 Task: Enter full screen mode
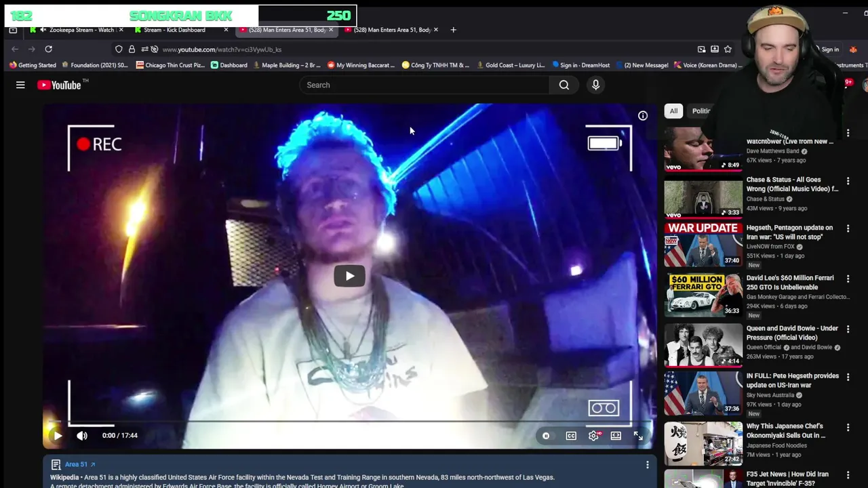click(638, 436)
